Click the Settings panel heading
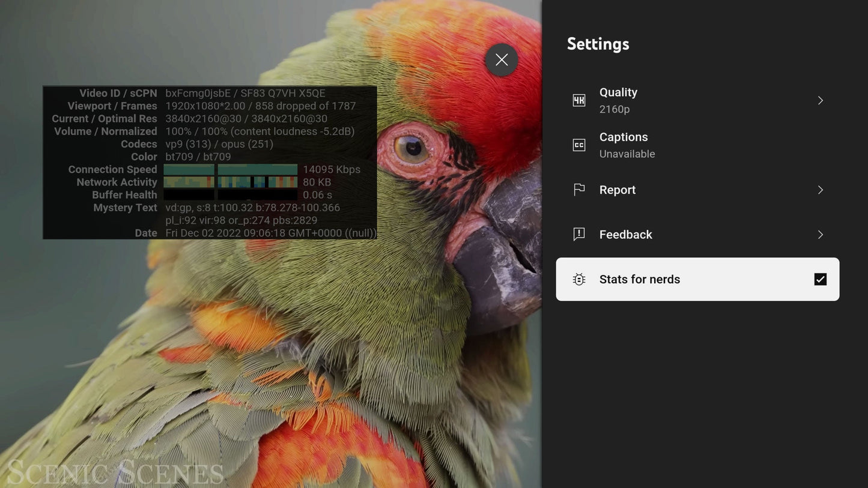The height and width of the screenshot is (488, 868). tap(598, 44)
